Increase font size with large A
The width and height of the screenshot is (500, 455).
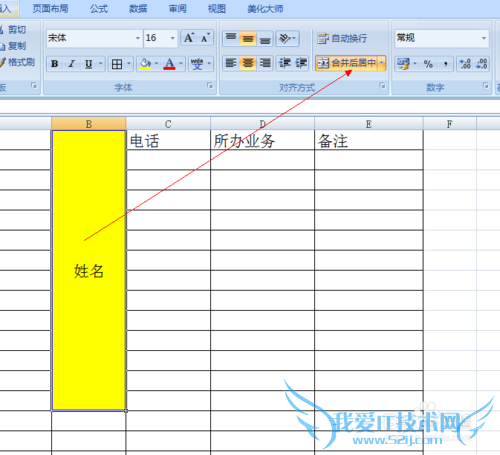click(x=189, y=38)
